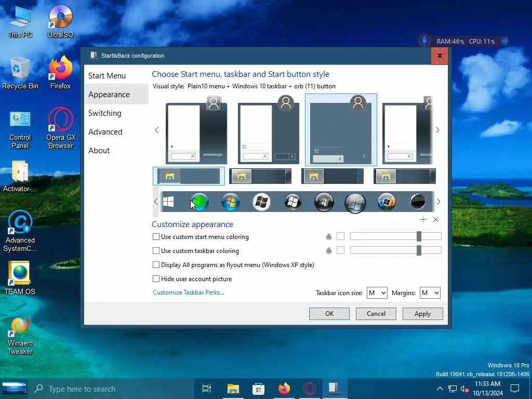532x399 pixels.
Task: Add a custom start button image with plus icon
Action: [x=423, y=220]
